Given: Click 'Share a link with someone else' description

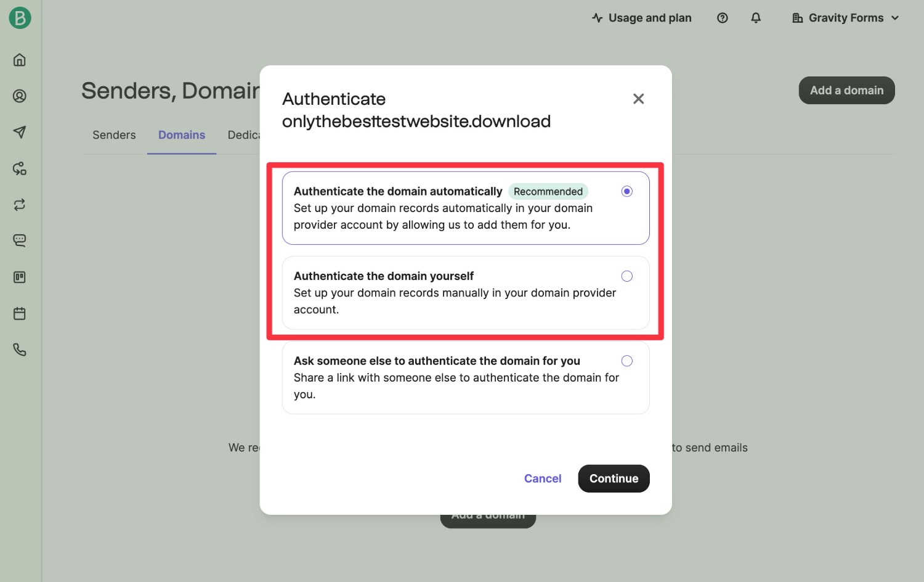Looking at the screenshot, I should click(456, 386).
